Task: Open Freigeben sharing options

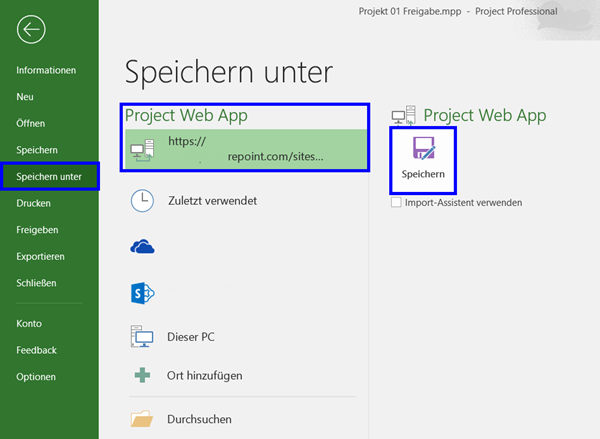Action: tap(37, 230)
